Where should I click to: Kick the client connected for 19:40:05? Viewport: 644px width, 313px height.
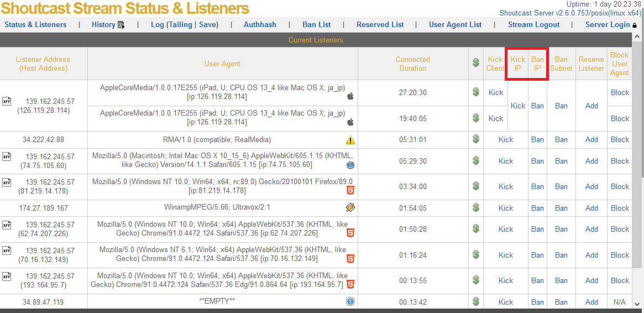(496, 118)
